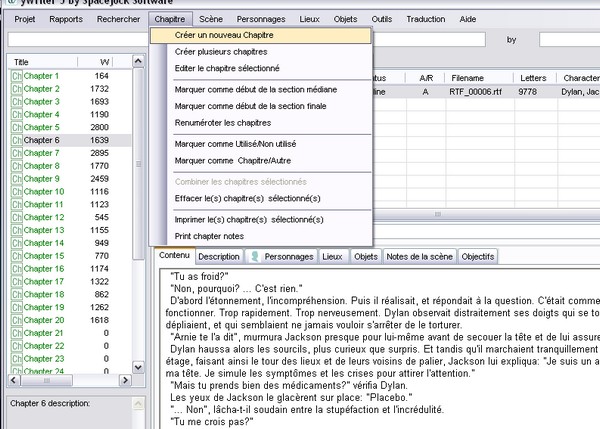
Task: Click the chapter list vertical scrollbar thumb
Action: [x=138, y=164]
